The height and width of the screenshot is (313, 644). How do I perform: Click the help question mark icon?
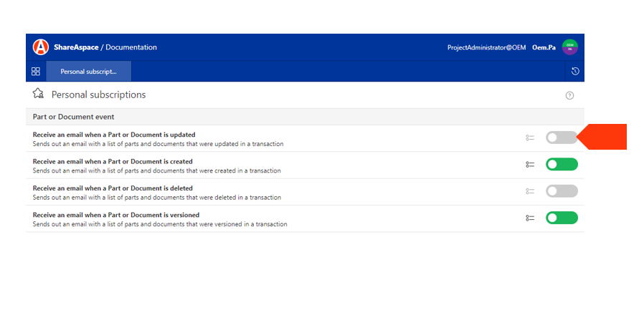click(569, 95)
